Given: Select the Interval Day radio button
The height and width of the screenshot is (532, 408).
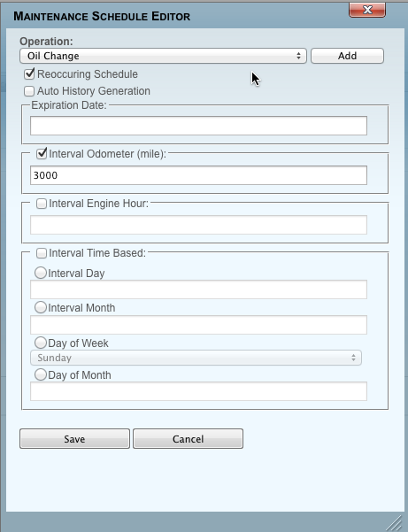Looking at the screenshot, I should (41, 273).
